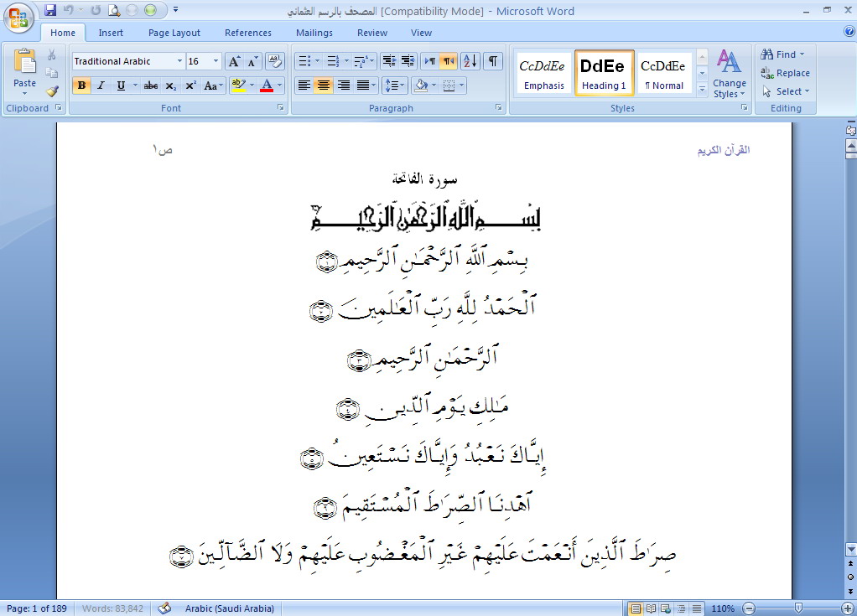Expand the Paste options arrow
The height and width of the screenshot is (616, 857).
[24, 93]
